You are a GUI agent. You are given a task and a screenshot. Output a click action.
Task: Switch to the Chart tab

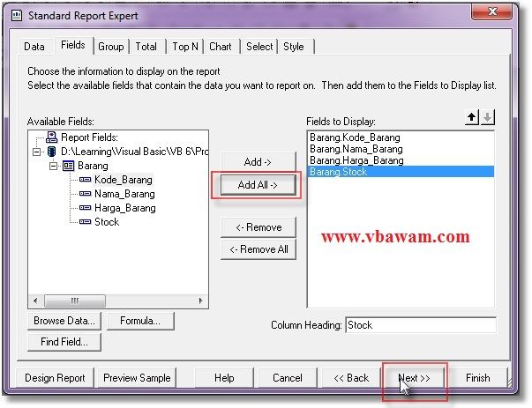221,47
